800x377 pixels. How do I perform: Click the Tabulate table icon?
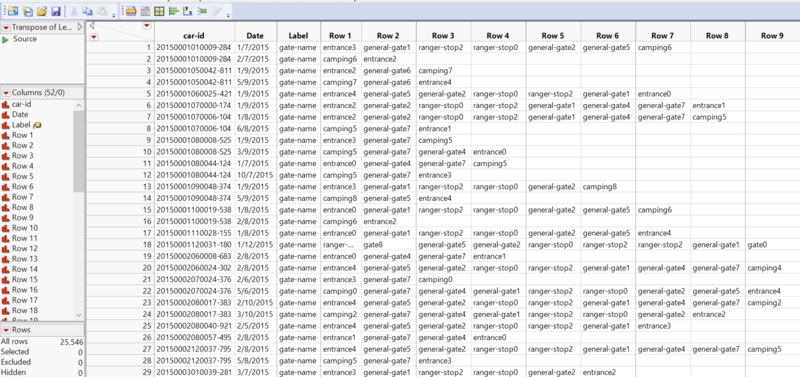click(x=145, y=11)
